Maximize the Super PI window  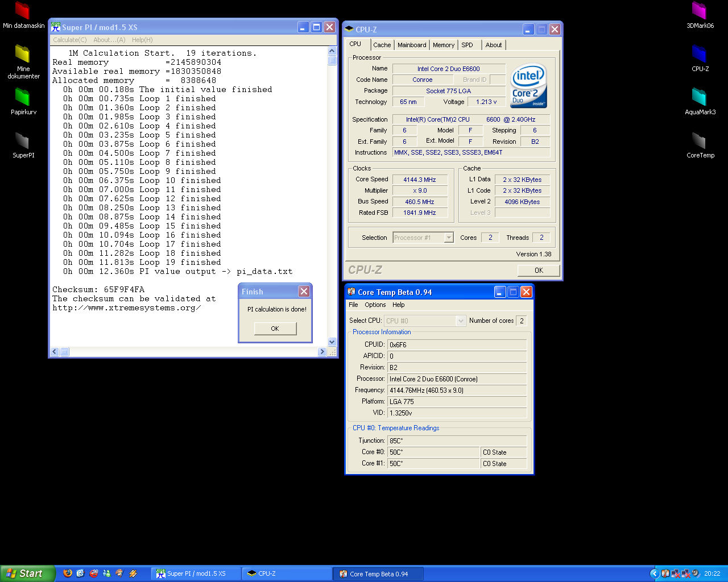pos(316,27)
